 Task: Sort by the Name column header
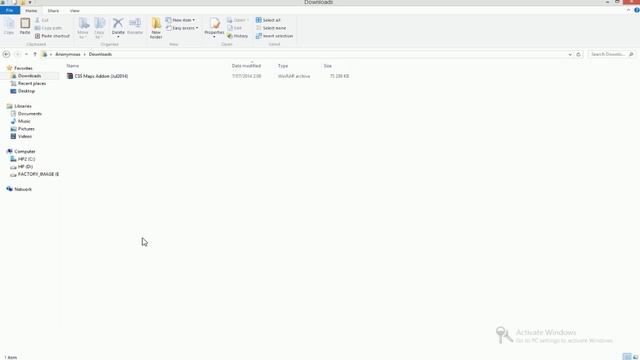tap(73, 66)
